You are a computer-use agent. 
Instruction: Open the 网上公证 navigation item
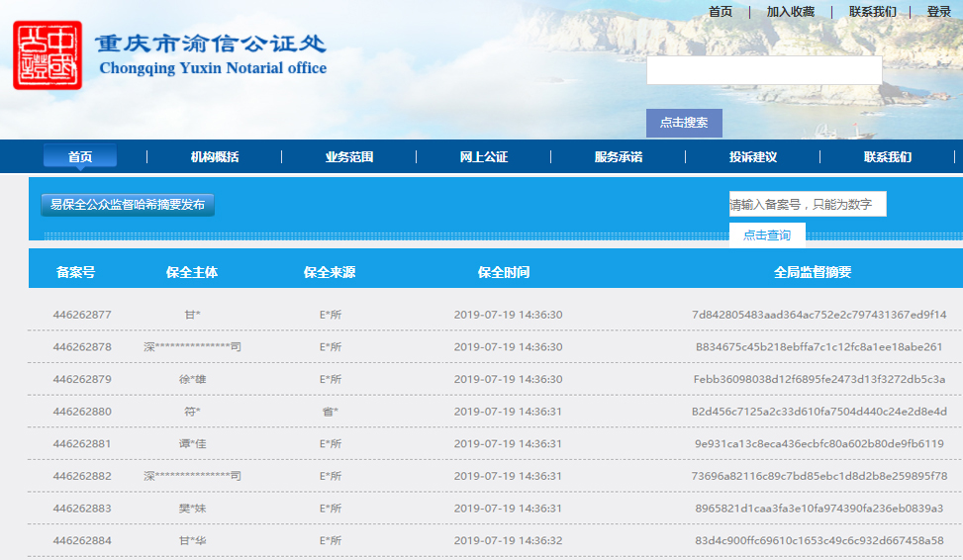483,157
